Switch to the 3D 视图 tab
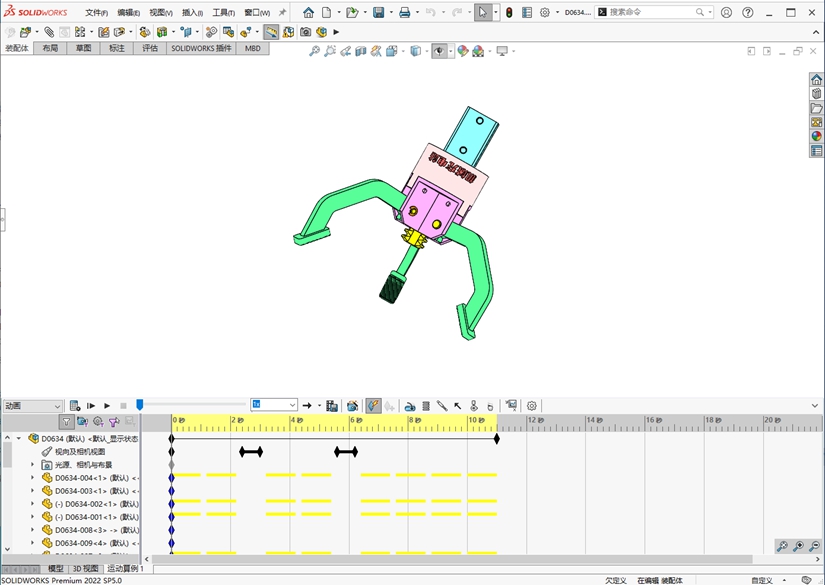 [x=85, y=569]
